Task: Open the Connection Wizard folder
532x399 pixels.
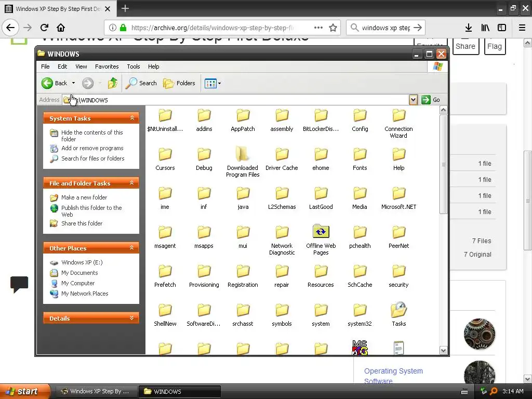Action: coord(398,123)
